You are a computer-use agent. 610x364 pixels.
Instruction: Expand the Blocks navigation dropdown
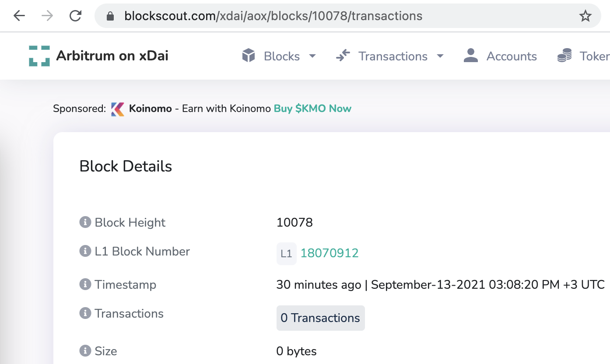tap(312, 56)
